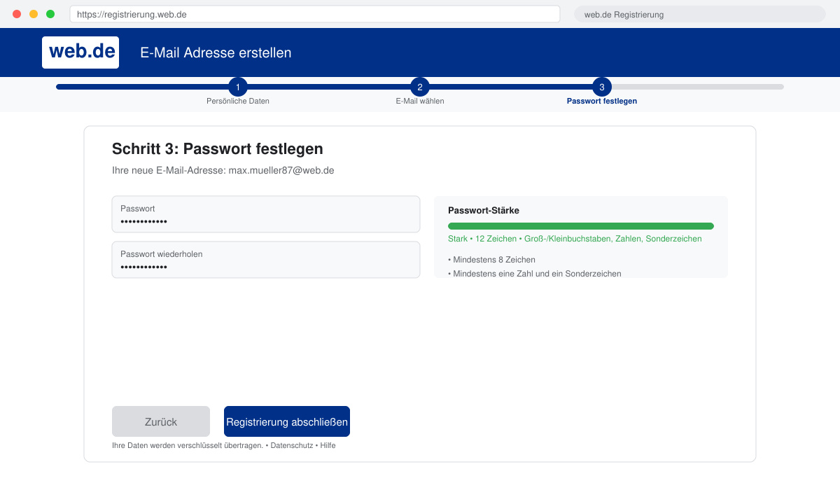
Task: Click the web.de Registrierung search box
Action: pos(700,14)
